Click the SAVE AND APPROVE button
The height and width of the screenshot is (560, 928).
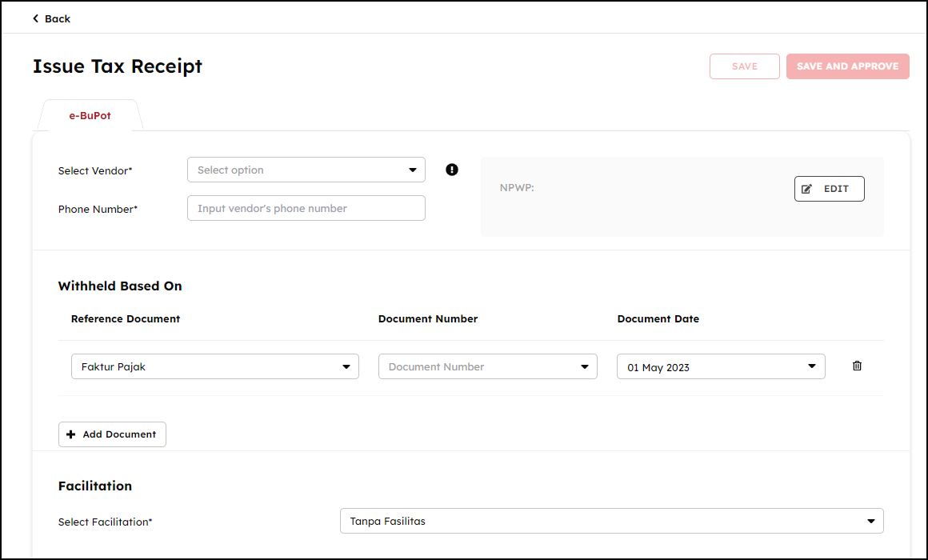[x=847, y=66]
